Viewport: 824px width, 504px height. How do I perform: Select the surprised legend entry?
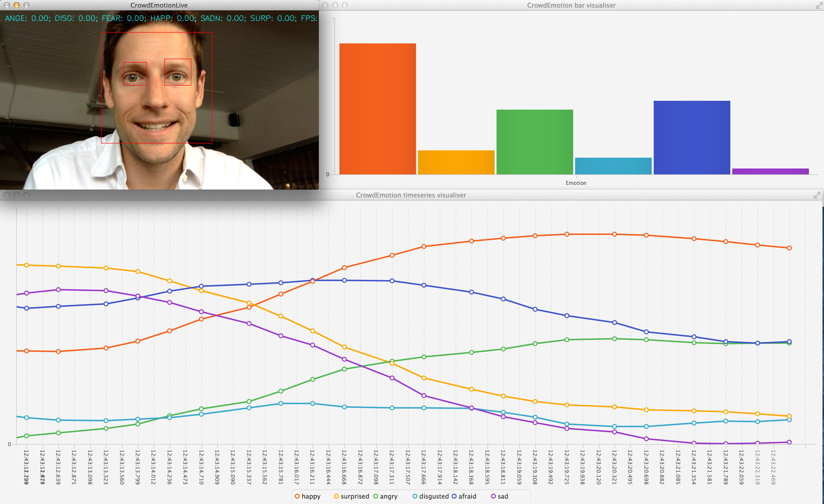[x=351, y=496]
